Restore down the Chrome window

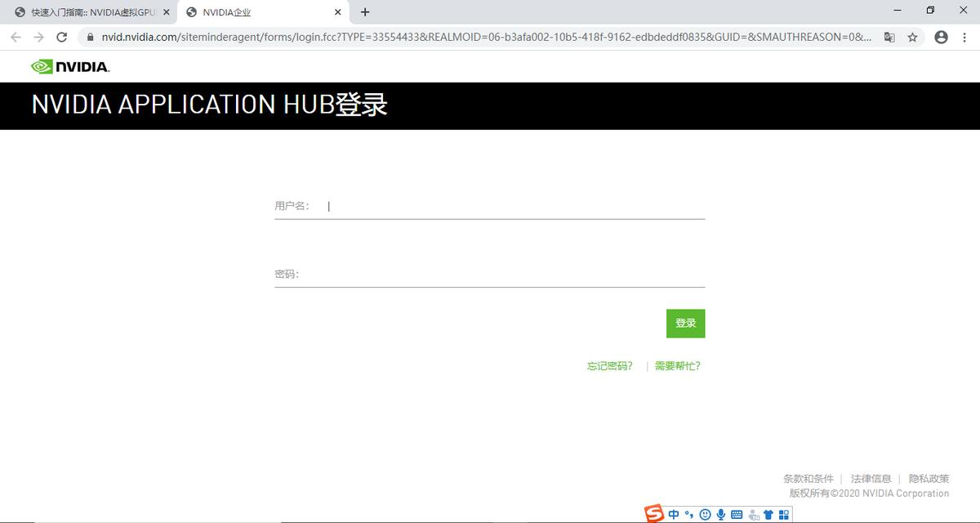click(930, 11)
